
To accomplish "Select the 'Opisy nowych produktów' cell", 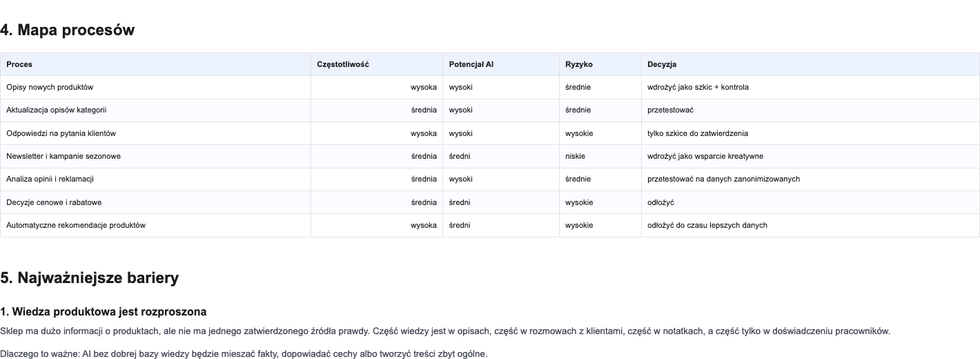I will click(x=155, y=87).
